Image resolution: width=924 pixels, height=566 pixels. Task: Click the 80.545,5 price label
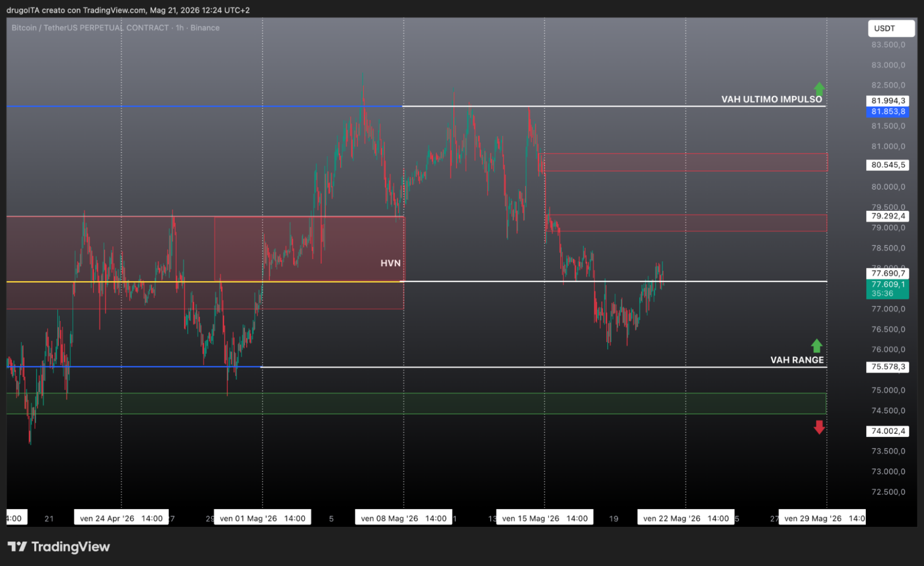click(x=888, y=165)
